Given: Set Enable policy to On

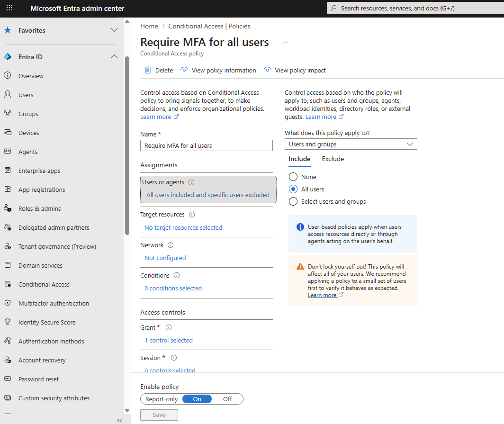Looking at the screenshot, I should point(197,399).
